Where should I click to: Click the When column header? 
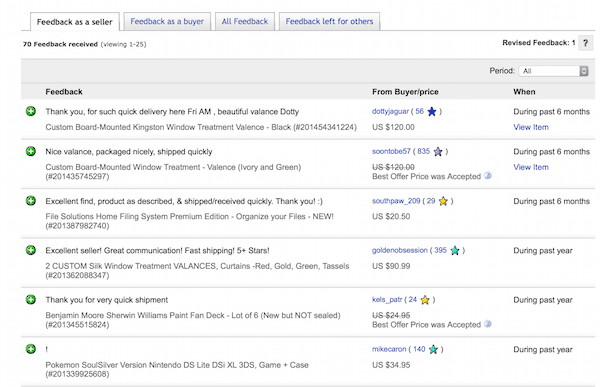tap(524, 92)
